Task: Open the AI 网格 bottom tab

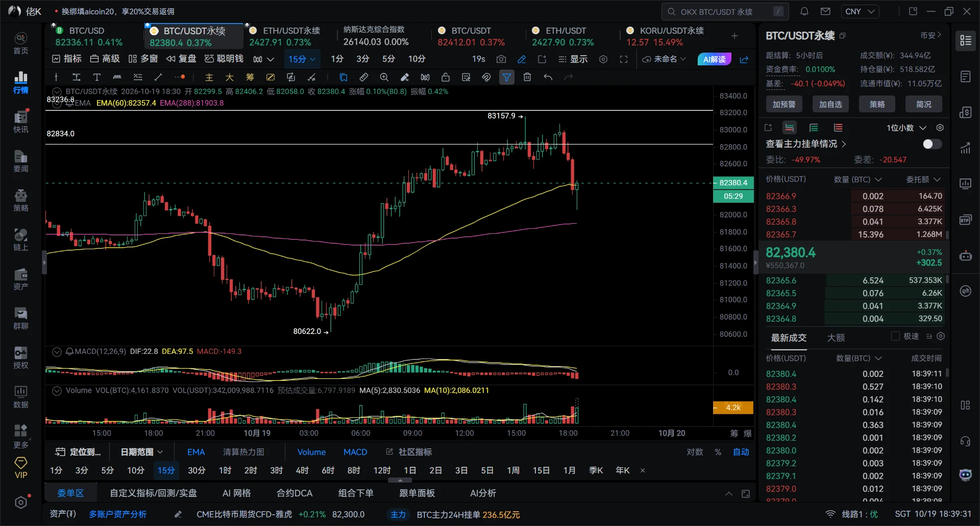Action: 237,493
